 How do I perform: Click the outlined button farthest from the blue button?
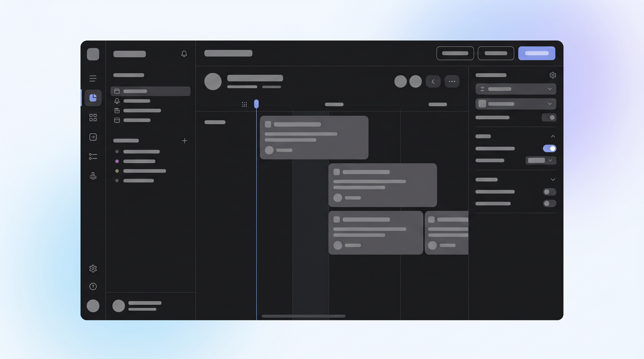click(x=455, y=53)
